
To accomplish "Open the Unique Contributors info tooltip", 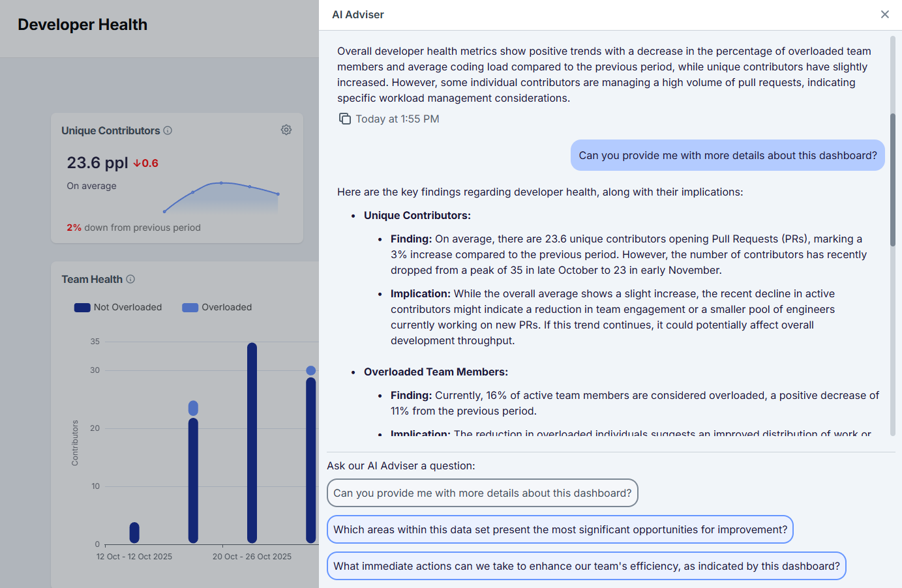I will (168, 130).
